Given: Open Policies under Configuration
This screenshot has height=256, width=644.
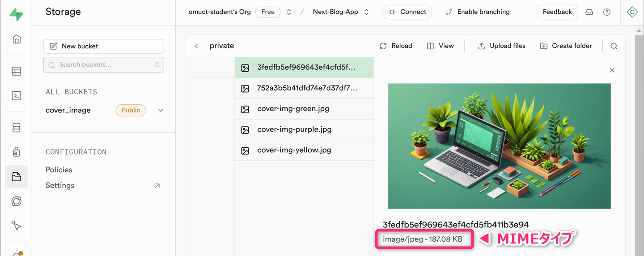Looking at the screenshot, I should tap(59, 170).
